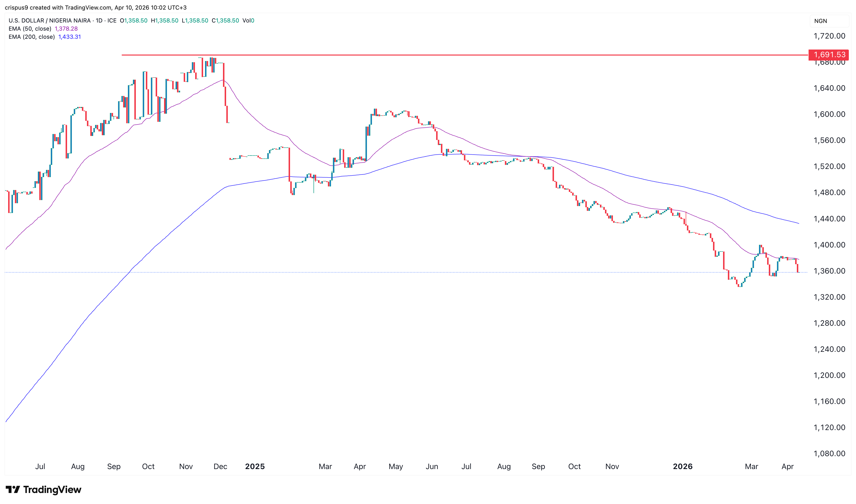Screen dimensions: 856x504
Task: Click the Dec label on time axis
Action: 220,466
